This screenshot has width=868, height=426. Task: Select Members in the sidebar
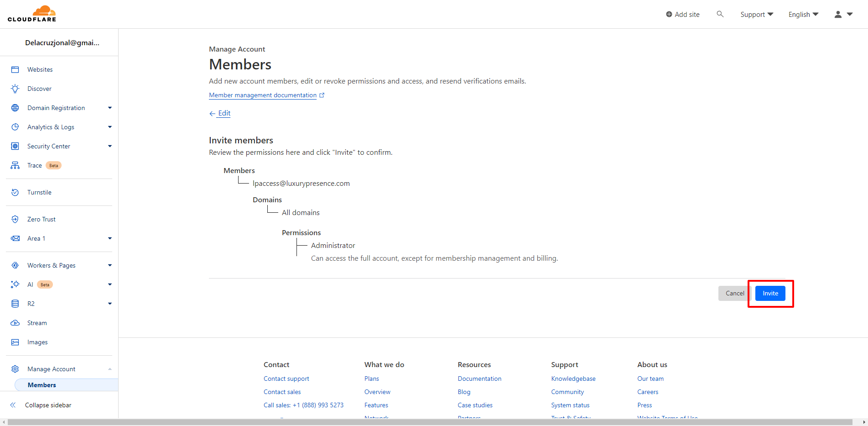[x=42, y=385]
